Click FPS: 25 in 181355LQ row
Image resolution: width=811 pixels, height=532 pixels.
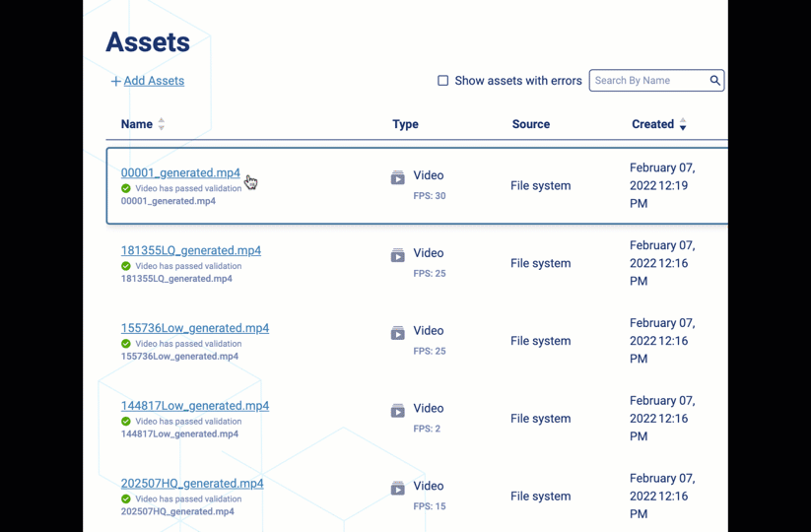coord(430,274)
